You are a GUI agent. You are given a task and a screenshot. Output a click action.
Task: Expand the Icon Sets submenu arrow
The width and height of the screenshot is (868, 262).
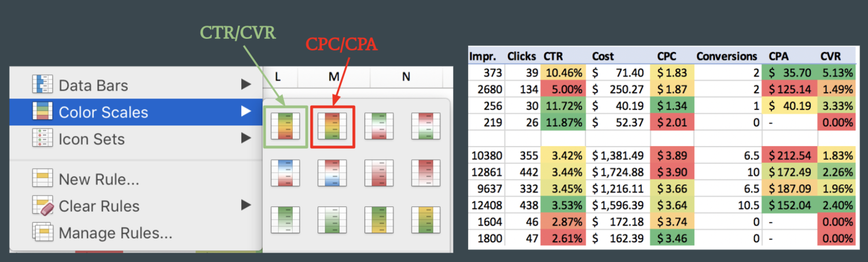pyautogui.click(x=246, y=139)
